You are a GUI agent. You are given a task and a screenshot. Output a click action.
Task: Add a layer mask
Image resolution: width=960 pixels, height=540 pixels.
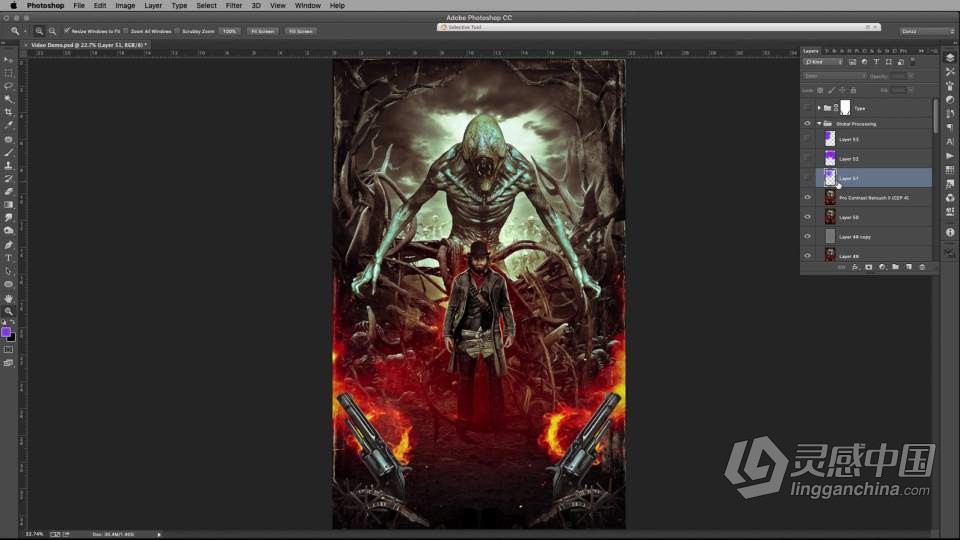tap(869, 267)
